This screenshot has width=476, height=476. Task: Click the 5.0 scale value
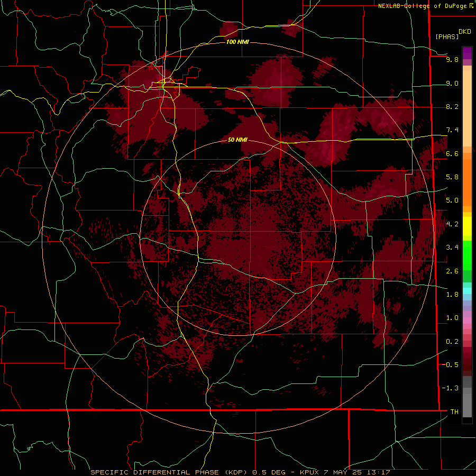(x=452, y=200)
